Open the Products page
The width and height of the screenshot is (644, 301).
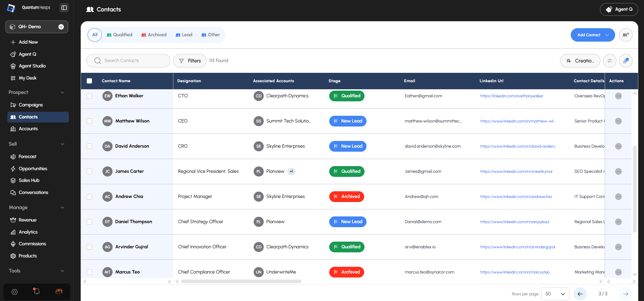tap(28, 256)
